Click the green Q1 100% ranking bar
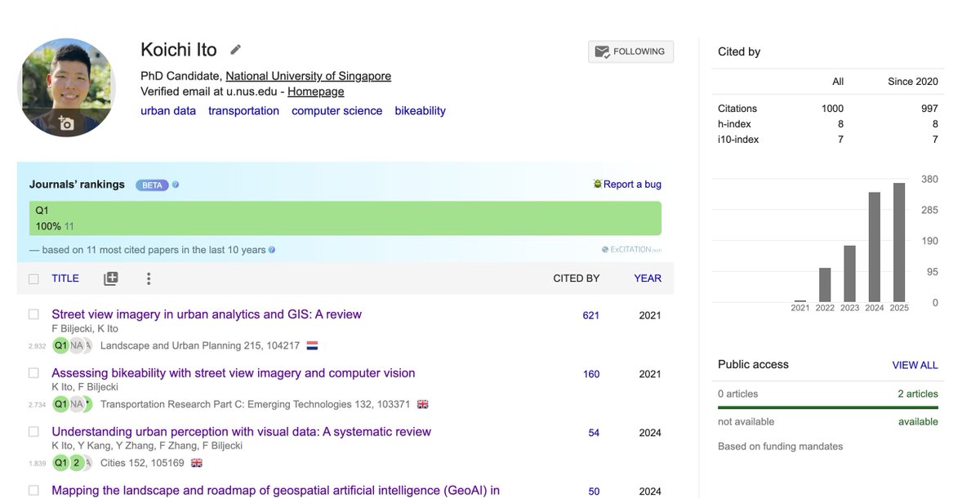980x498 pixels. tap(345, 218)
